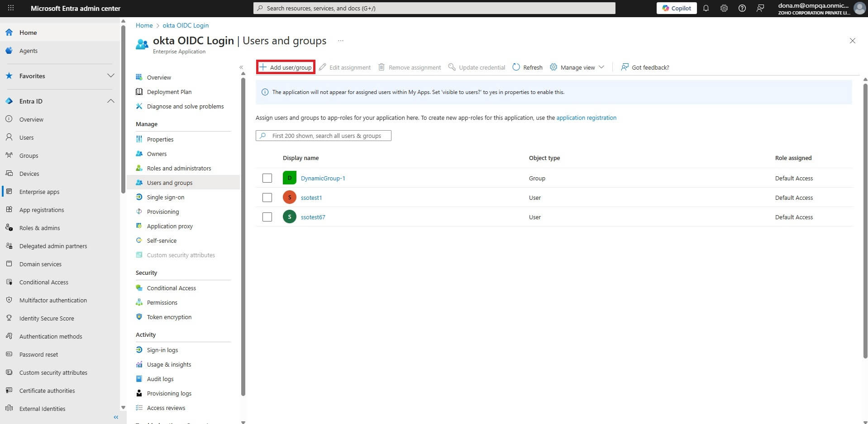Open Copilot from the top bar

(x=676, y=8)
